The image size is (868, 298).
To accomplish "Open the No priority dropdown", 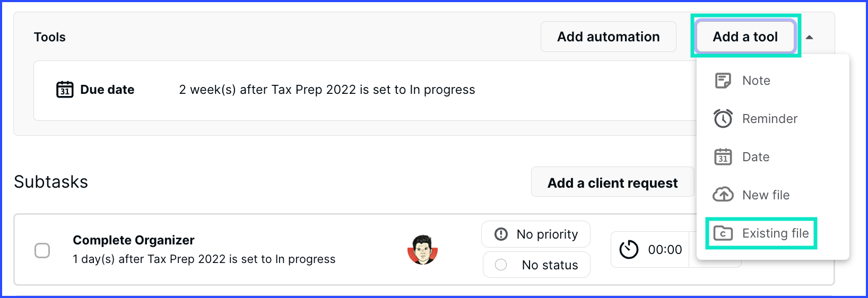I will click(x=536, y=234).
